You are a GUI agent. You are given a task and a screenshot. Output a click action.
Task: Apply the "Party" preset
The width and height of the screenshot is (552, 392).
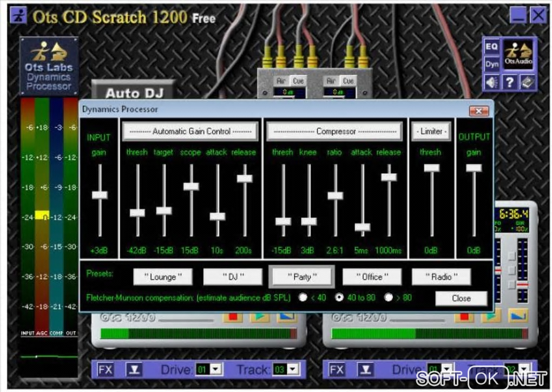click(301, 277)
